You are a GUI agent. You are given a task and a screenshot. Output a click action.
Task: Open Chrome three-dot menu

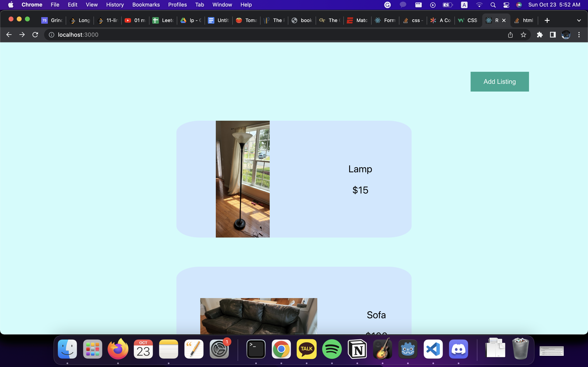[579, 35]
